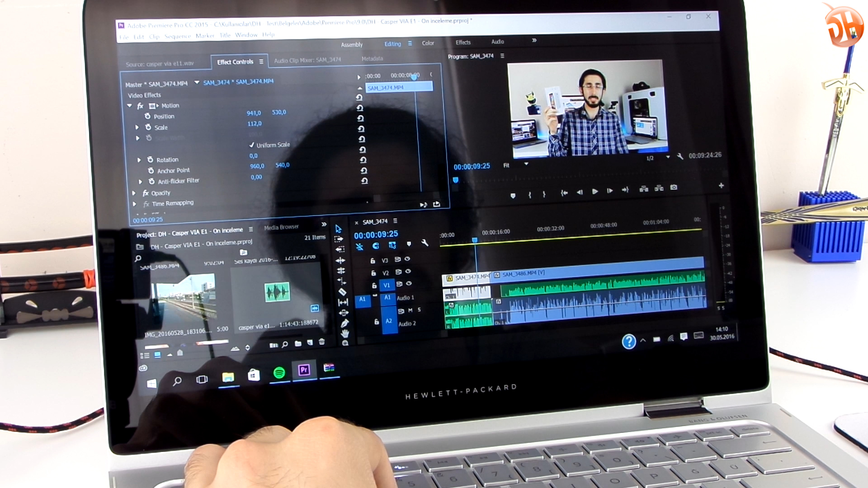
Task: Open timeline display settings wrench
Action: [425, 243]
